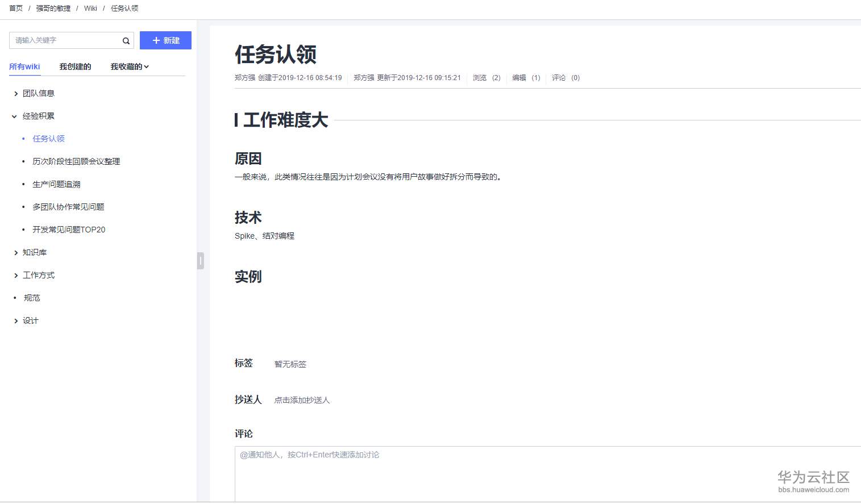Image resolution: width=861 pixels, height=504 pixels.
Task: Expand the 团队信息 tree node
Action: coord(16,94)
